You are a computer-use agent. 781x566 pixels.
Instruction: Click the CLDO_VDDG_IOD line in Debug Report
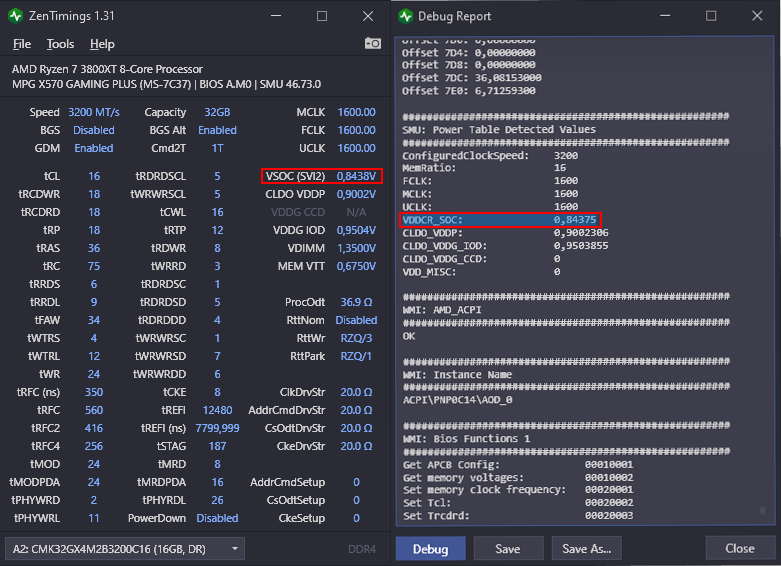pyautogui.click(x=505, y=246)
